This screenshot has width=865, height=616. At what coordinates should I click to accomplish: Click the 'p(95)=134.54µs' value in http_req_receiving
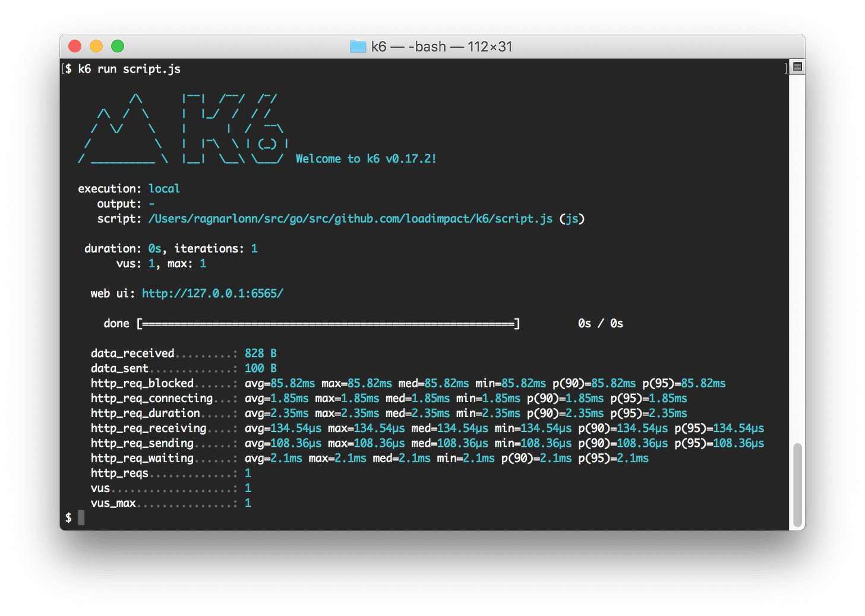pos(719,428)
